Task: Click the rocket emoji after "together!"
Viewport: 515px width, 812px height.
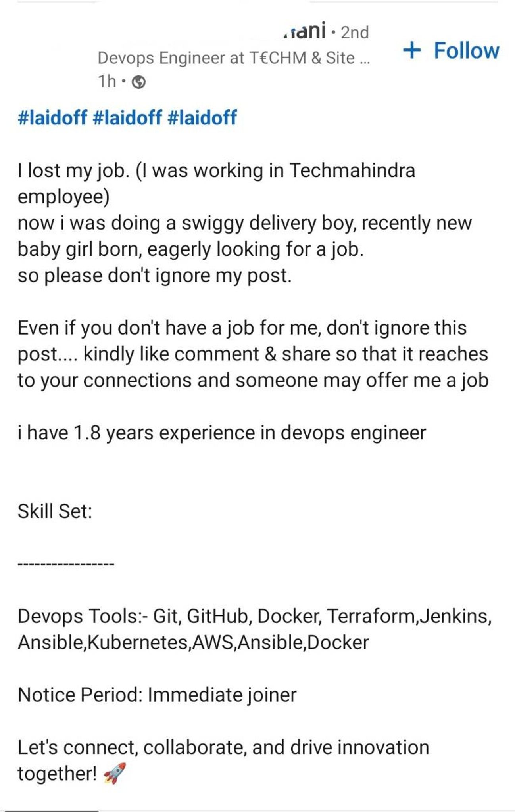Action: point(115,773)
